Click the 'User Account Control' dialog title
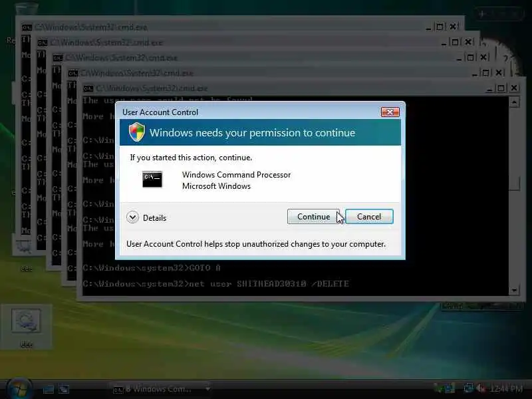The height and width of the screenshot is (399, 532). pos(160,112)
